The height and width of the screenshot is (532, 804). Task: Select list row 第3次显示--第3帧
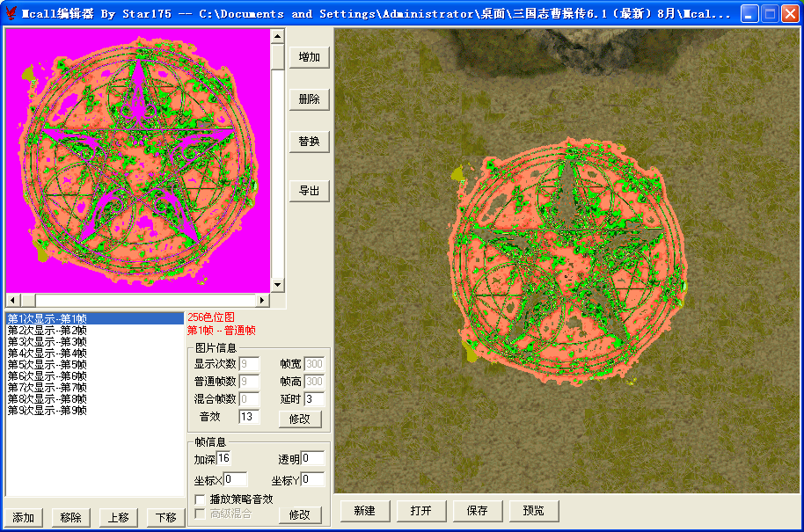(x=94, y=341)
